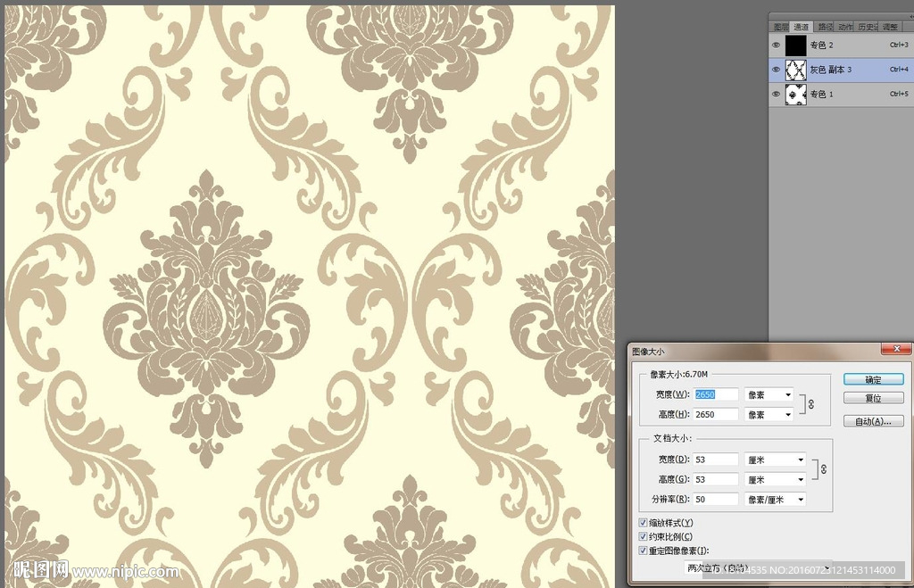
Task: Click the pixel dimensions chain link icon
Action: (x=810, y=404)
